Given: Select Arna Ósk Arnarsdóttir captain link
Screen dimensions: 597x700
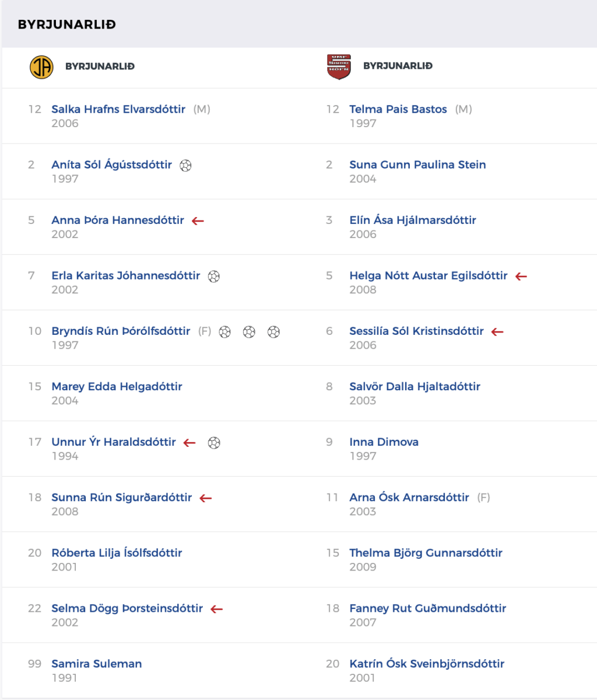Looking at the screenshot, I should tap(409, 497).
